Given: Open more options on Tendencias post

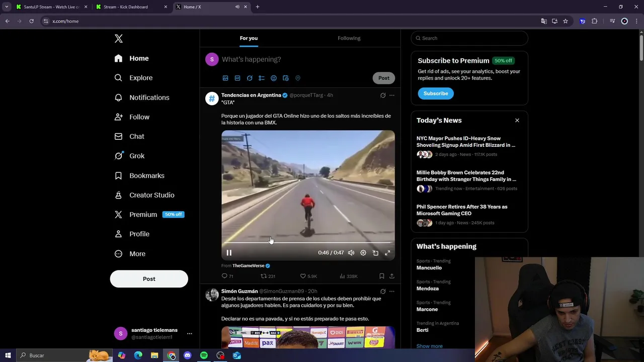Looking at the screenshot, I should (x=392, y=95).
